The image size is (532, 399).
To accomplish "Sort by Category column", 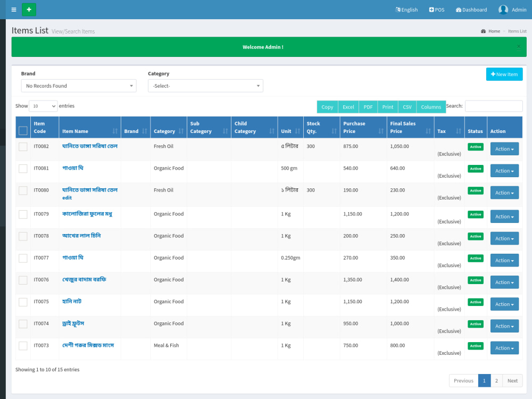I will (x=168, y=127).
